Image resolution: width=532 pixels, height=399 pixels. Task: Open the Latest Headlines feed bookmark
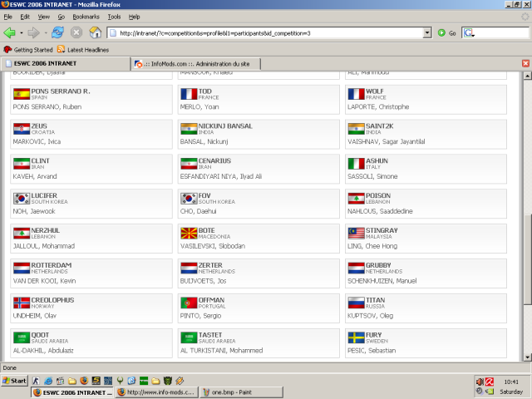(83, 50)
